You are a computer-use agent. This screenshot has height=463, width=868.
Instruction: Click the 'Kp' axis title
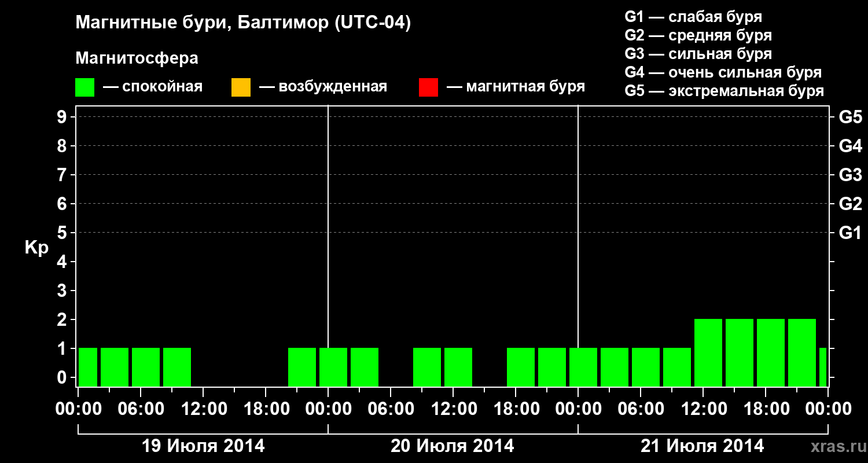(x=36, y=248)
